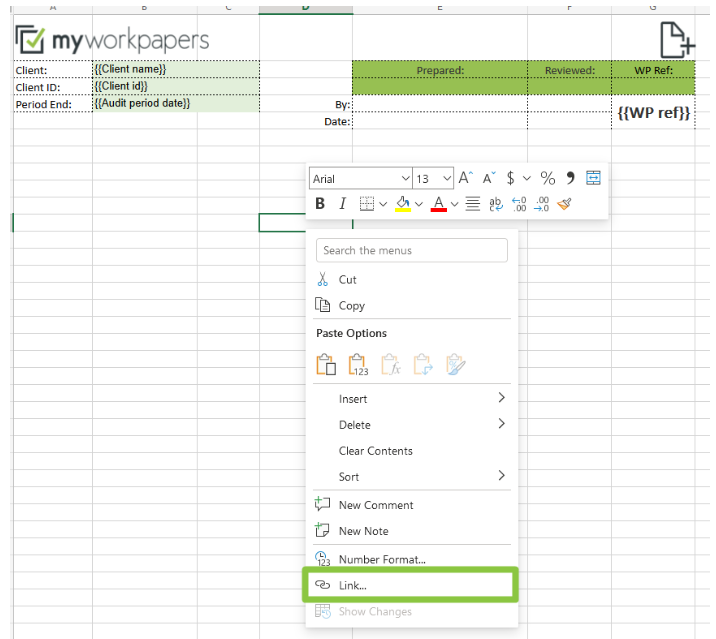Viewport: 716px width, 639px height.
Task: Expand the borders dropdown arrow
Action: click(383, 204)
